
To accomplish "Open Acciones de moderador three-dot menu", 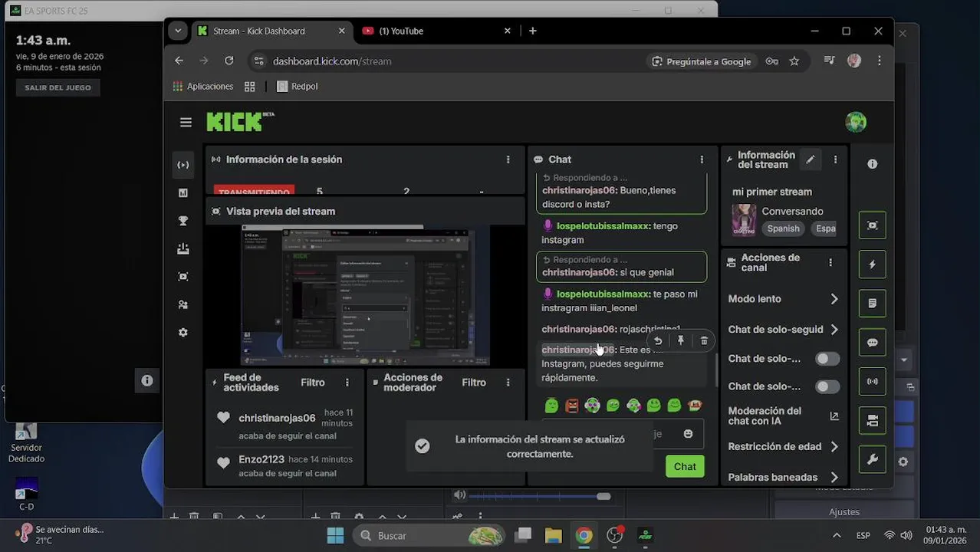I will click(508, 383).
